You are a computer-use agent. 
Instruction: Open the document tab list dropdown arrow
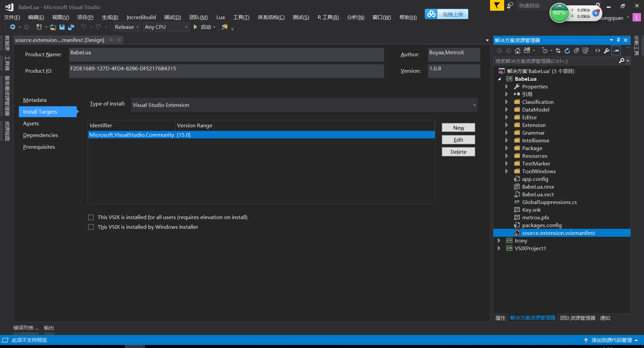(x=487, y=40)
